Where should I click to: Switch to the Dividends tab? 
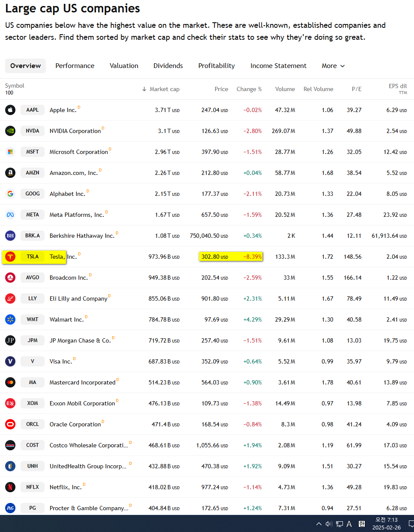point(168,66)
